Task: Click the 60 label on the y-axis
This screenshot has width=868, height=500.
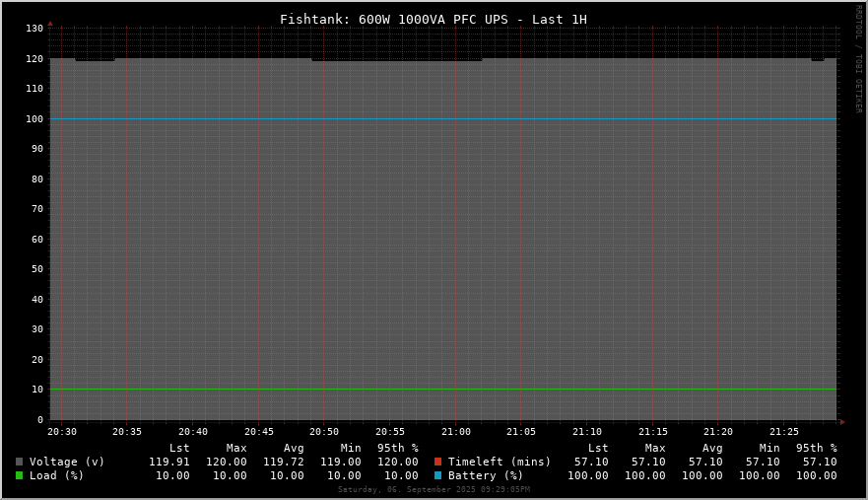Action: coord(37,240)
